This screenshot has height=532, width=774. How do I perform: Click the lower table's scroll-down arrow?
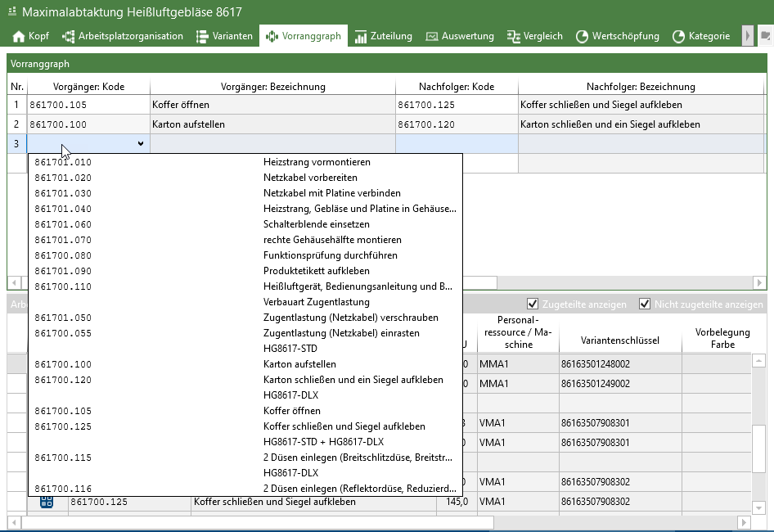pos(758,507)
